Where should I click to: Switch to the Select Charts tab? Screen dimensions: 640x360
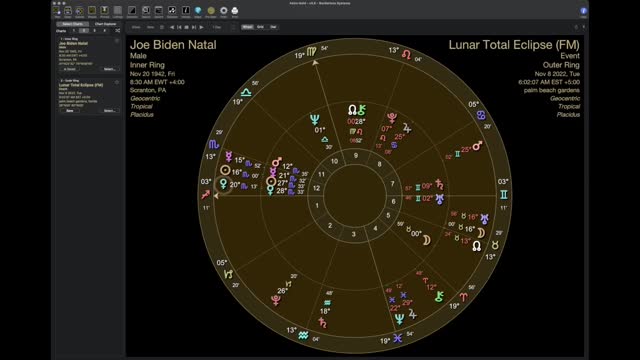click(x=73, y=24)
